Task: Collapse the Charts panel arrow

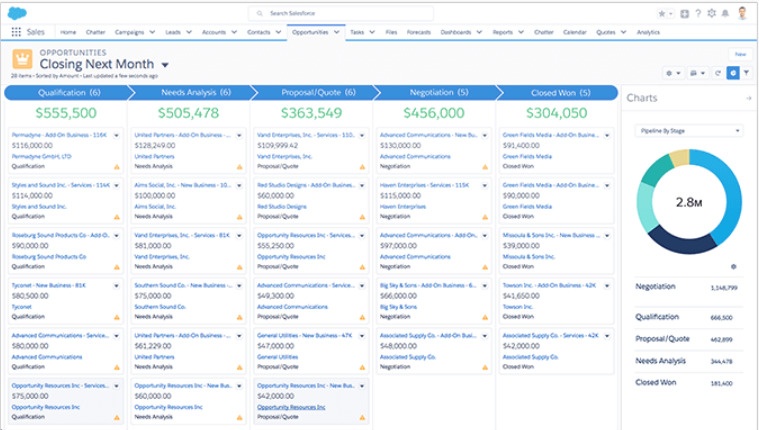Action: click(x=749, y=98)
